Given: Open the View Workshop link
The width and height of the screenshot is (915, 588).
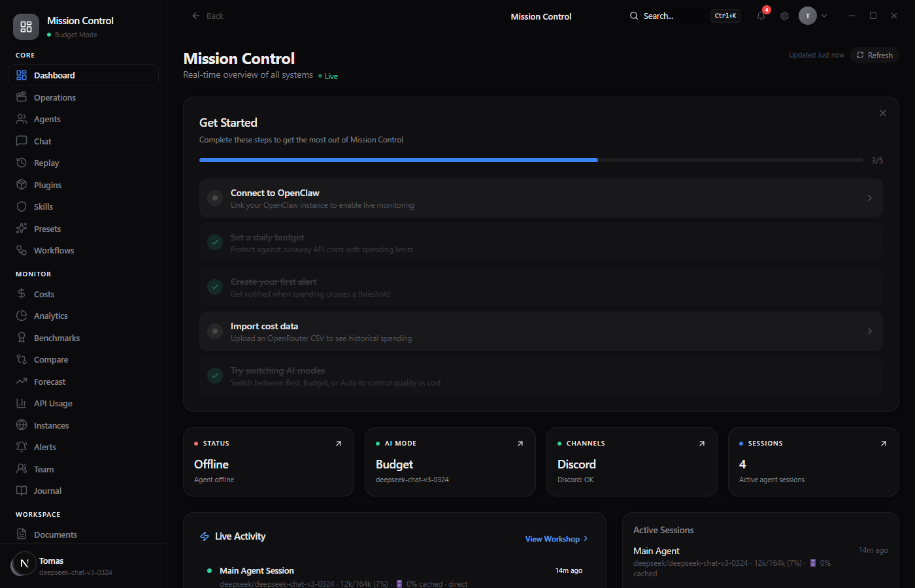Looking at the screenshot, I should [x=556, y=538].
